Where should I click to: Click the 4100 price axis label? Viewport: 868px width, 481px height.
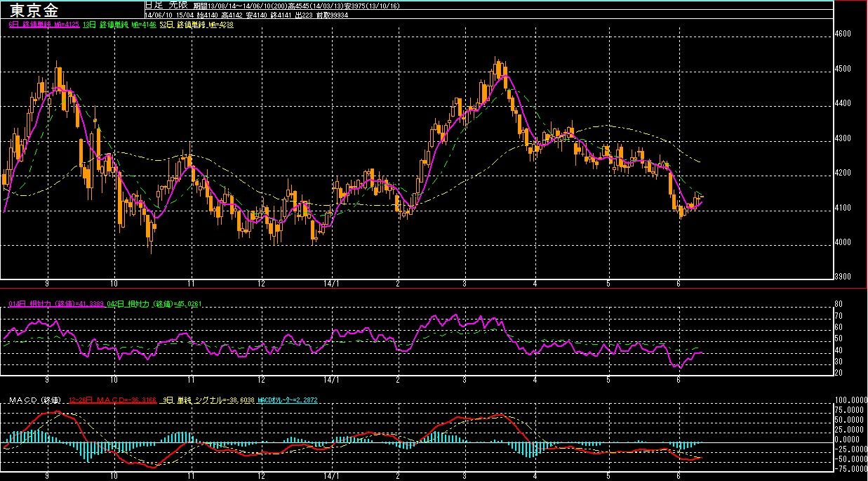(x=843, y=208)
